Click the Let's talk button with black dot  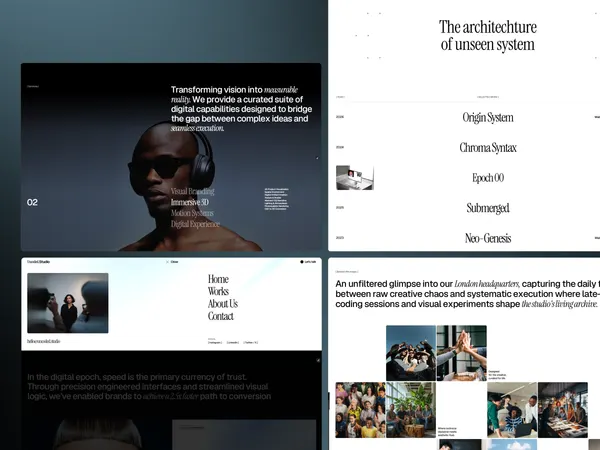click(x=308, y=262)
